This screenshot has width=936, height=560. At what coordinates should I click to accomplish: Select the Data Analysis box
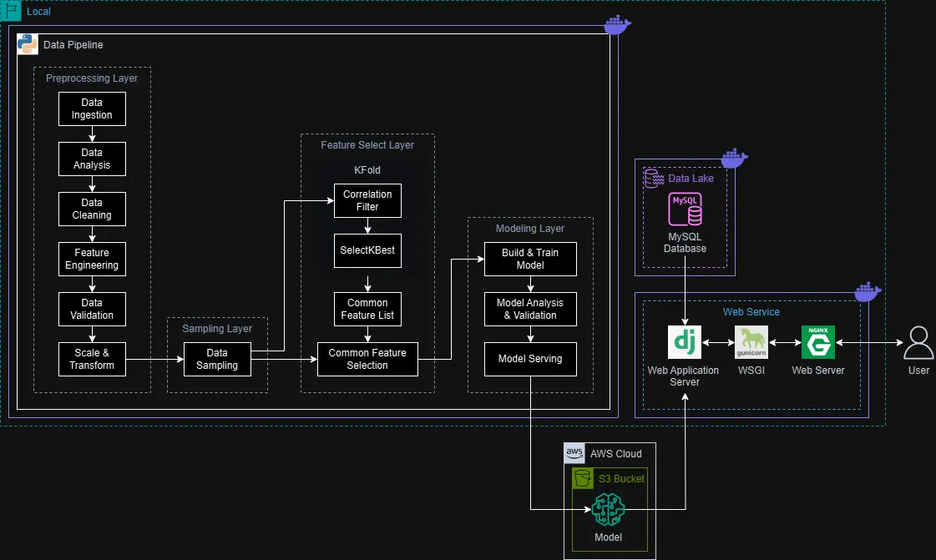point(92,159)
